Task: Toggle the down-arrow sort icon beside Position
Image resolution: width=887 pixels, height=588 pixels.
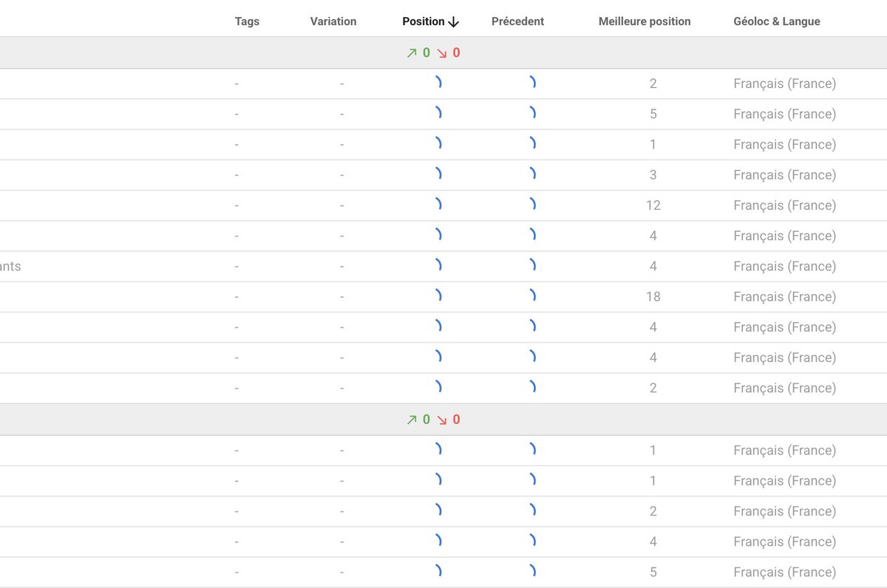Action: (454, 22)
